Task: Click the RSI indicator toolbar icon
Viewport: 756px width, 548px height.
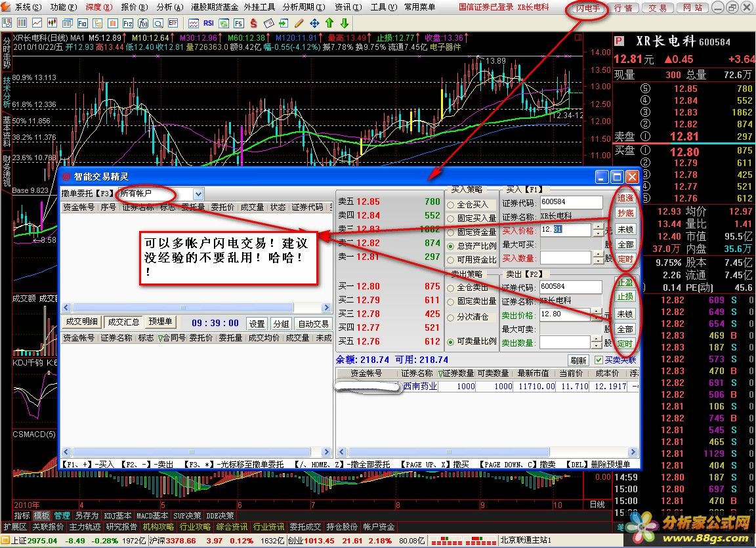Action: pos(208,23)
